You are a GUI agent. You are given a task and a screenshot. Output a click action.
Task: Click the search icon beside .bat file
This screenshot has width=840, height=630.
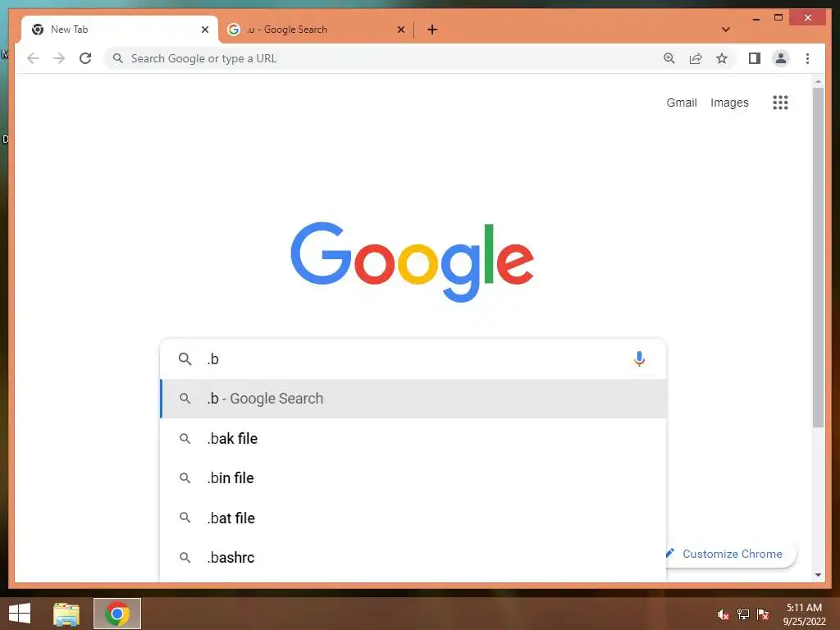185,518
